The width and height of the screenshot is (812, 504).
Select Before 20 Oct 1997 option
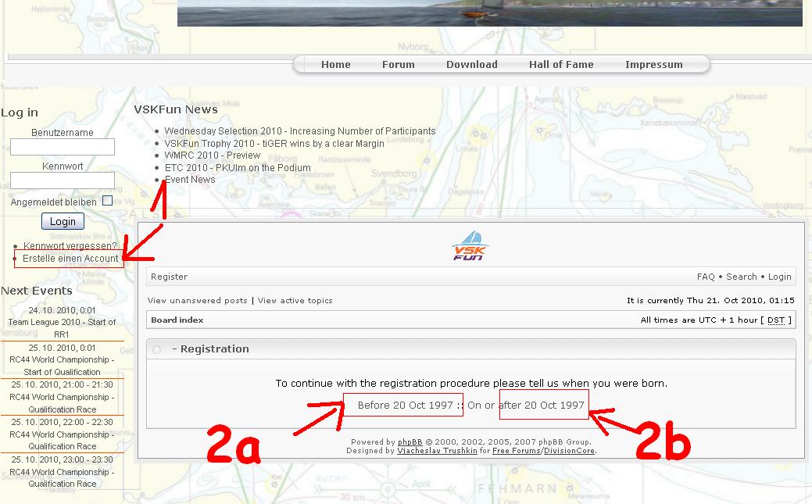[x=405, y=405]
